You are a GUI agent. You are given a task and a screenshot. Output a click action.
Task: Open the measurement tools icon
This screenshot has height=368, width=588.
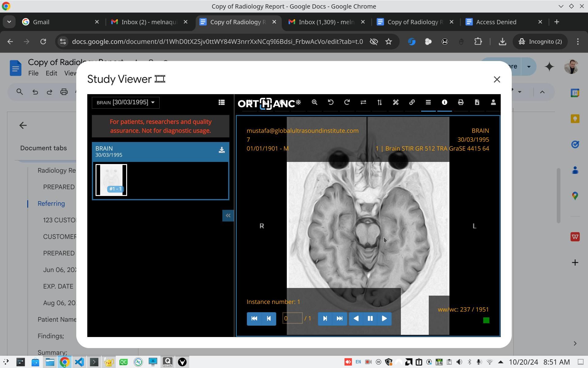point(395,102)
